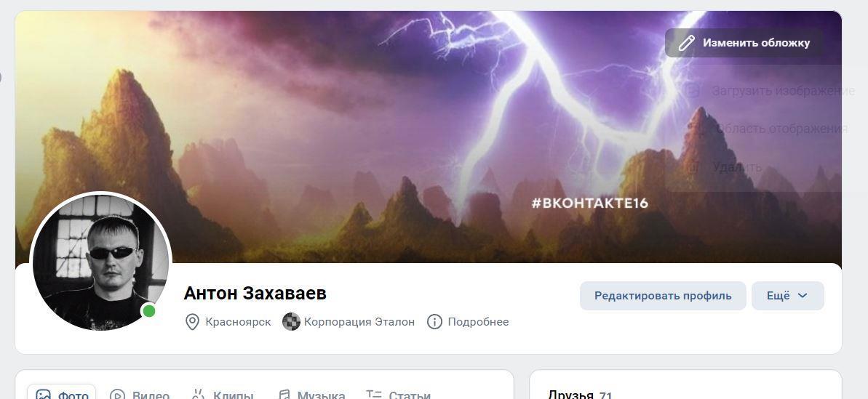Click the Статьи text icon
Viewport: 868px width, 399px height.
coord(374,395)
